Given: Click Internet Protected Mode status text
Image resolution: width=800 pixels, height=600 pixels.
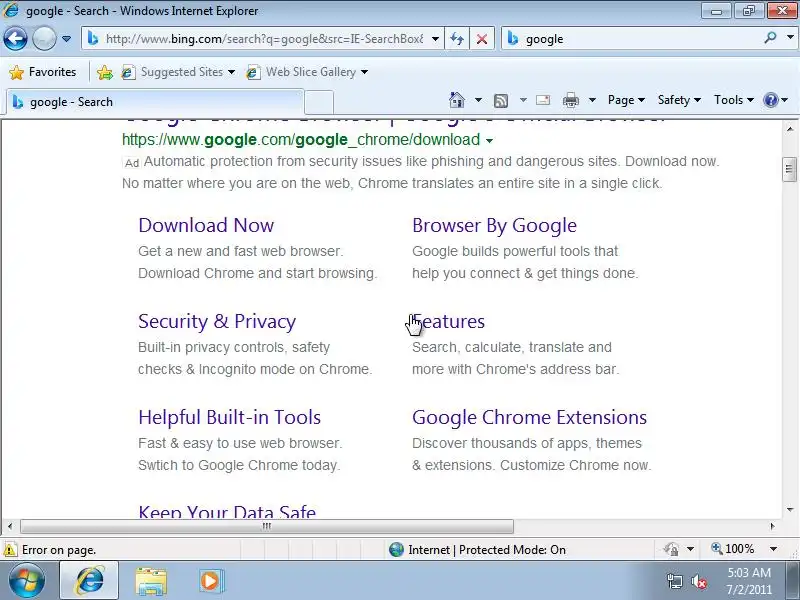Looking at the screenshot, I should pos(487,549).
